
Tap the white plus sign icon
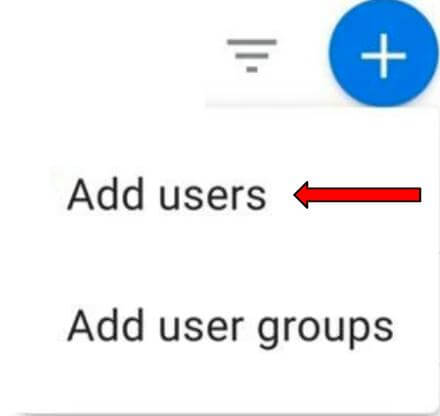(x=384, y=56)
